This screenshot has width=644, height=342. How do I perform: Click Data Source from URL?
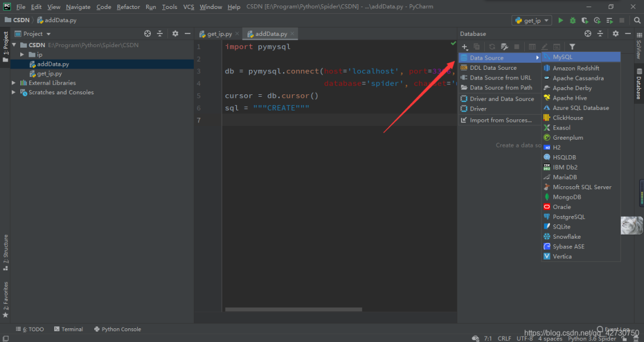(x=500, y=78)
